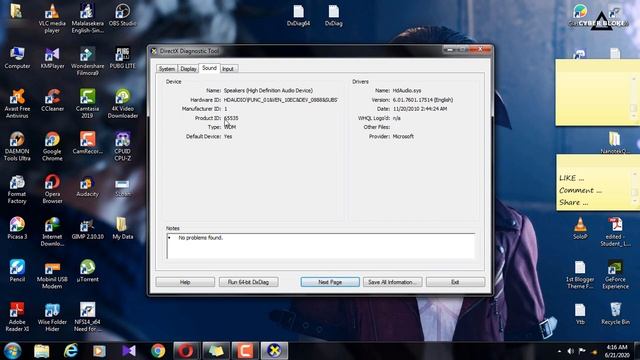Select the Sound tab
640x360 pixels.
209,68
